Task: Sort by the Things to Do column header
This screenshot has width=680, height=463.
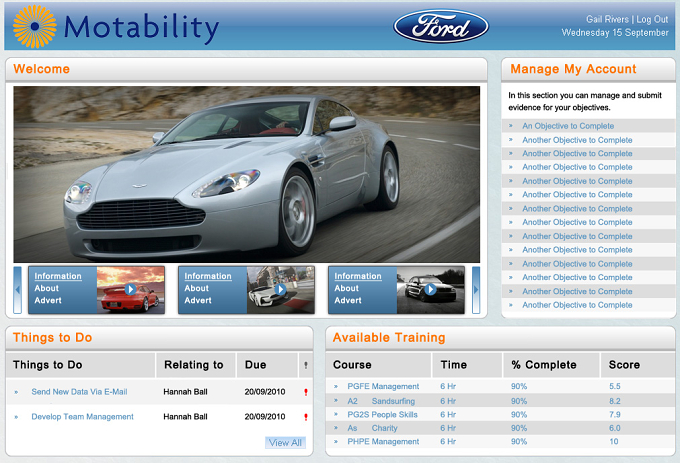Action: pyautogui.click(x=48, y=365)
